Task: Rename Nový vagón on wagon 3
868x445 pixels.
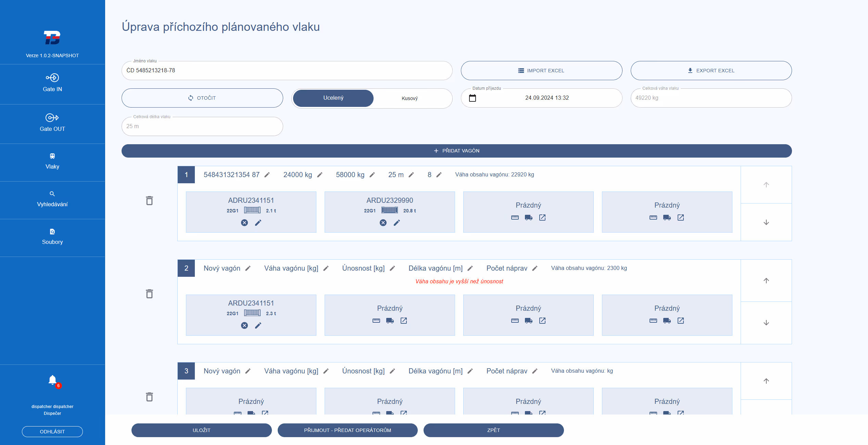Action: tap(248, 371)
